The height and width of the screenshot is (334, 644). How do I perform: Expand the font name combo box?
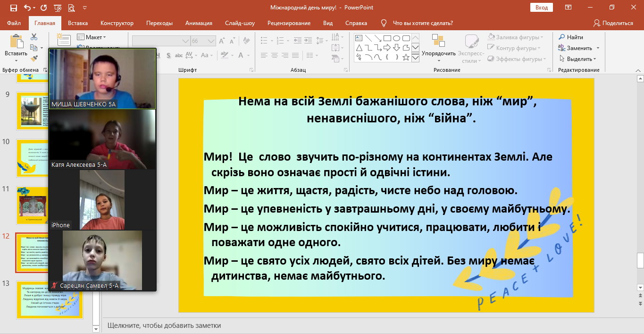pyautogui.click(x=185, y=41)
